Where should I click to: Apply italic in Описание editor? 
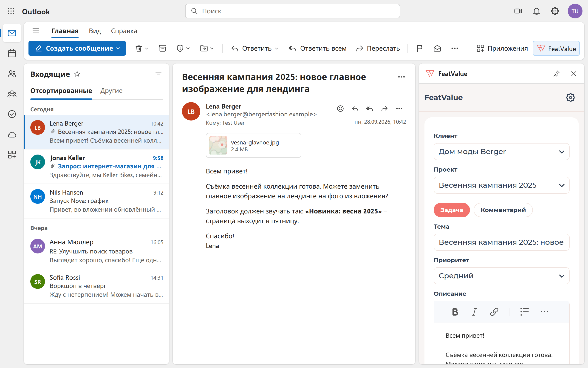[x=474, y=312]
